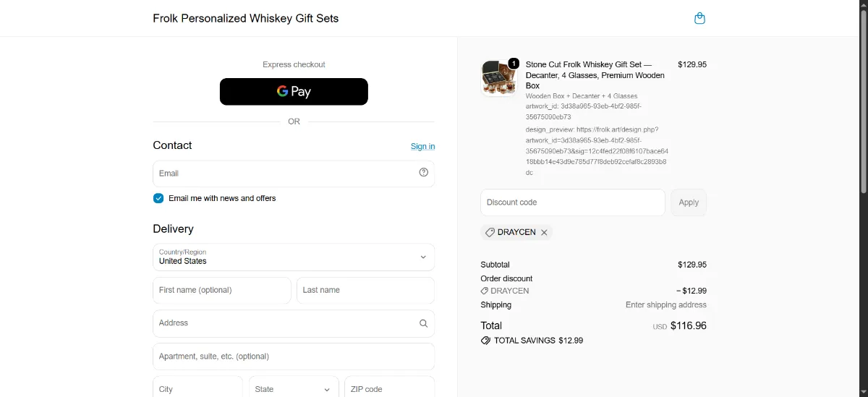The width and height of the screenshot is (868, 397).
Task: Expand the State dropdown
Action: click(x=294, y=389)
